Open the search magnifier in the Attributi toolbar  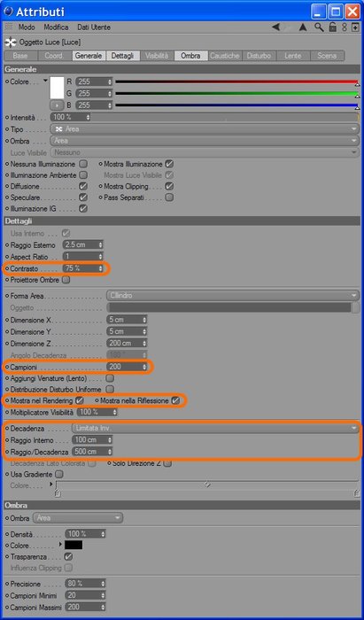pos(319,27)
